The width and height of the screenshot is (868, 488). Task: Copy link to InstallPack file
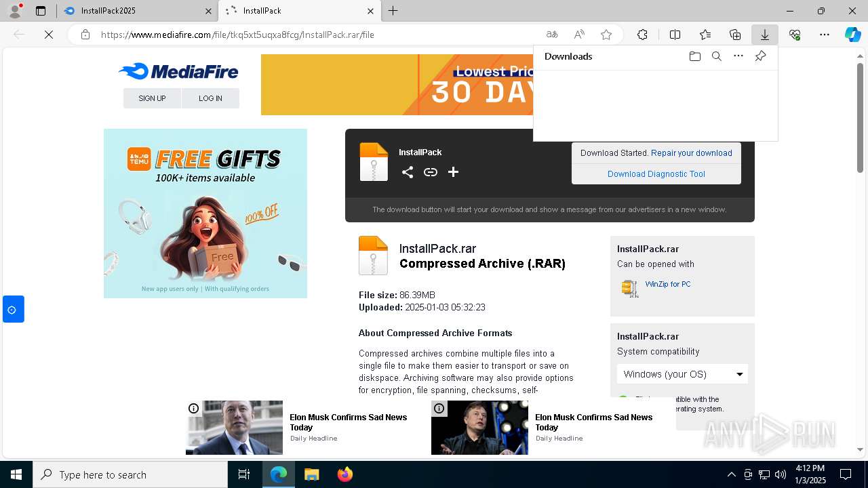tap(431, 172)
